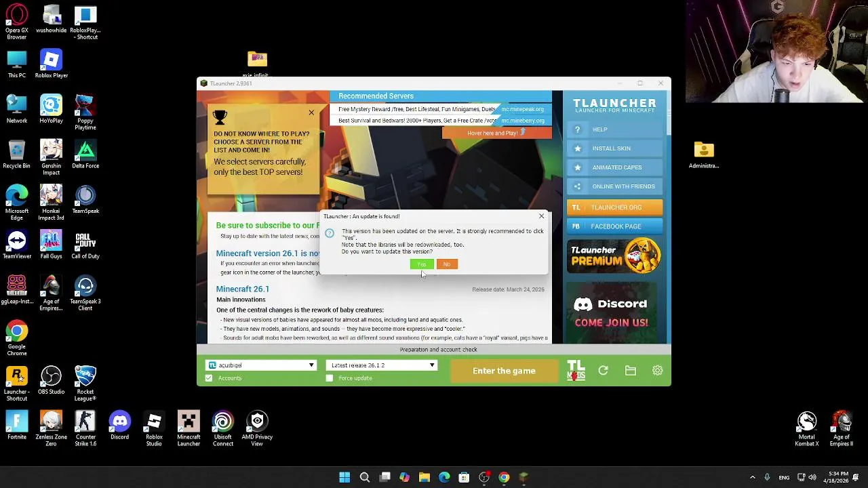Open Roblox Player desktop icon
The width and height of the screenshot is (868, 488).
click(51, 64)
